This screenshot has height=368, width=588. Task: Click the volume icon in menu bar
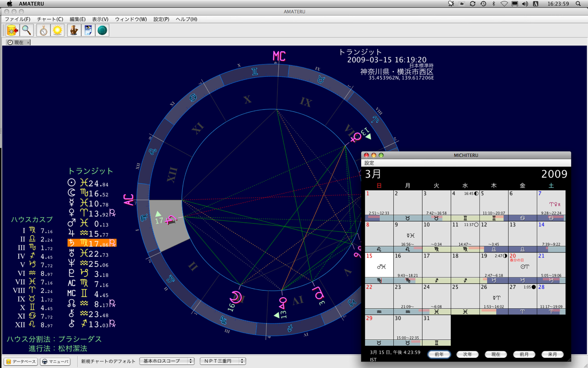[525, 4]
